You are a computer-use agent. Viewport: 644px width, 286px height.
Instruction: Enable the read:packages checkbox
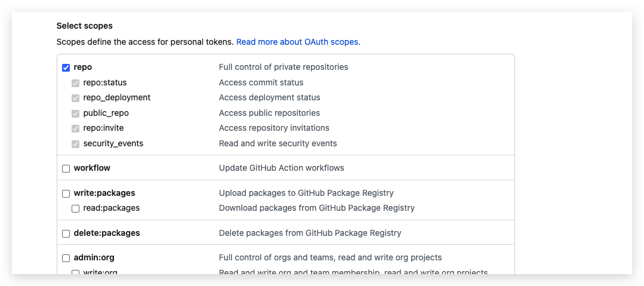(76, 208)
